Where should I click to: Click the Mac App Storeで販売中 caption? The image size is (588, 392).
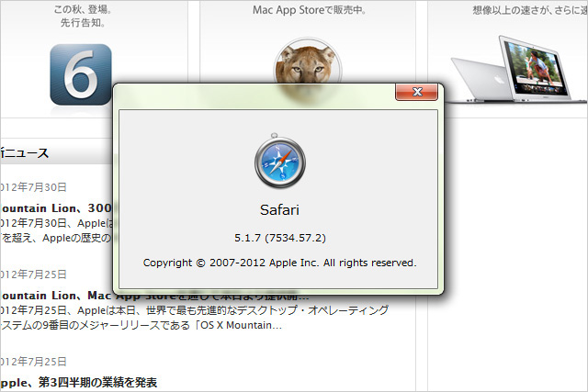pyautogui.click(x=309, y=10)
